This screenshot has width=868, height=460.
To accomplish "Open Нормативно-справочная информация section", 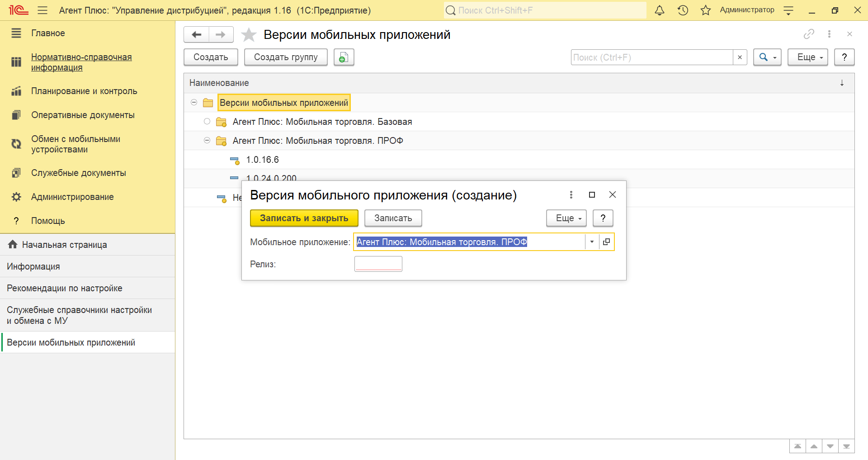I will (x=81, y=62).
